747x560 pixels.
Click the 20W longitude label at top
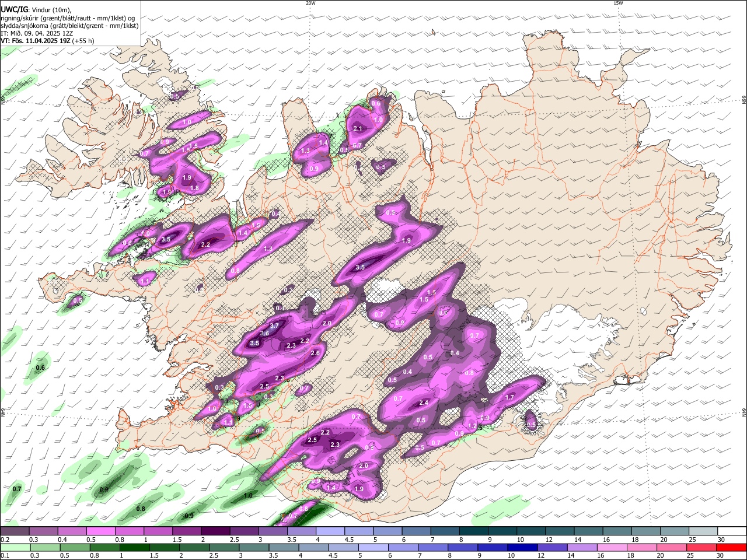tap(310, 3)
